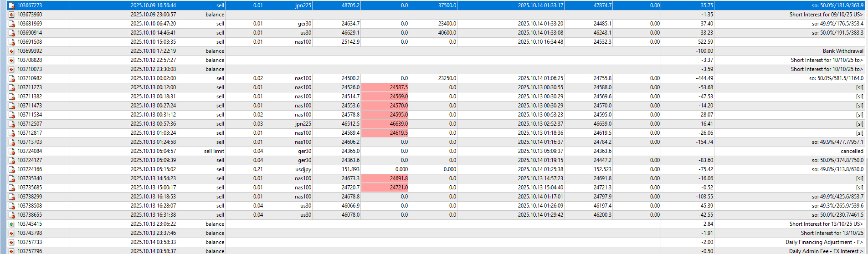This screenshot has width=868, height=254.
Task: Click the balance icon for entry 103673960
Action: [11, 15]
